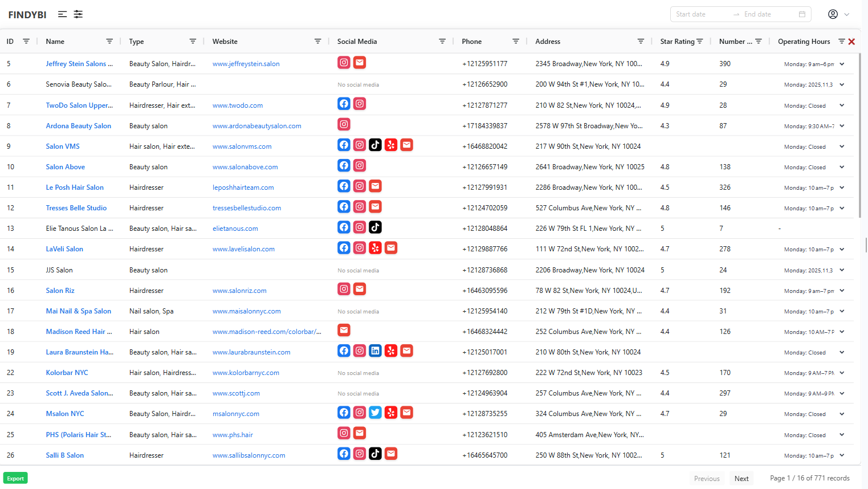
Task: Click the Social Media column header
Action: click(x=357, y=42)
